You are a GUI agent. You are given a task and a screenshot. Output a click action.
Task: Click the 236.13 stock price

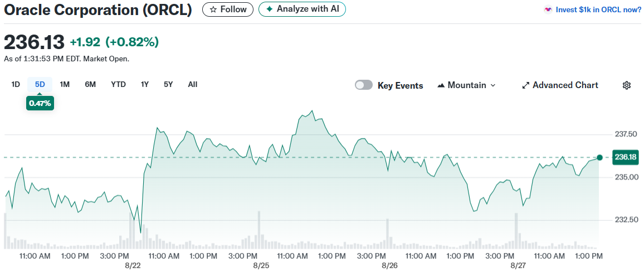(x=34, y=42)
